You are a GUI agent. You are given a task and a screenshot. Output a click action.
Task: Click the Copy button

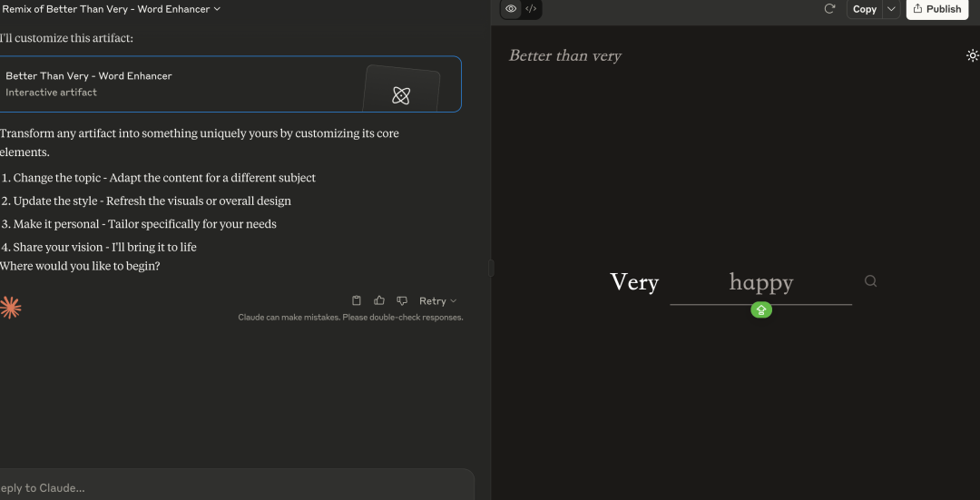click(x=865, y=9)
